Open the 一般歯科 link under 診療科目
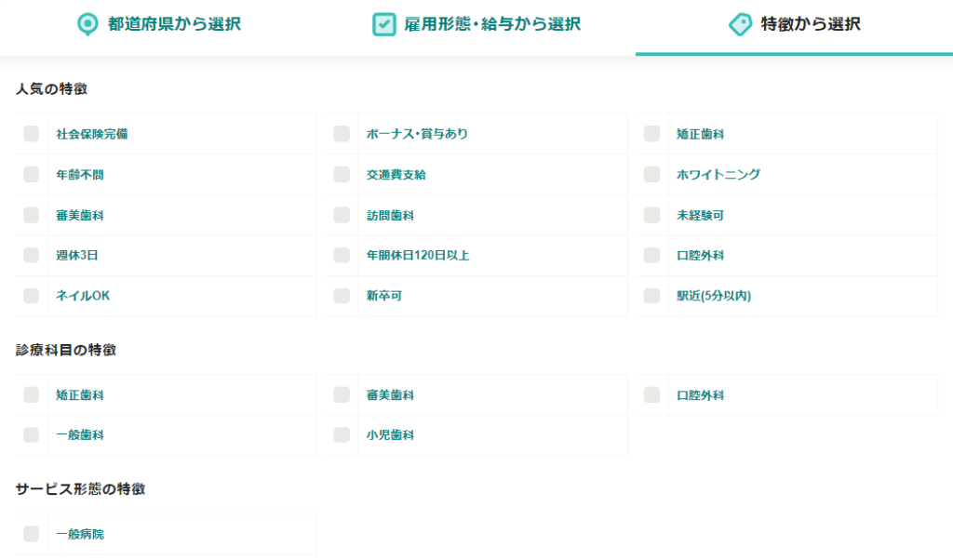The width and height of the screenshot is (953, 560). tap(80, 435)
